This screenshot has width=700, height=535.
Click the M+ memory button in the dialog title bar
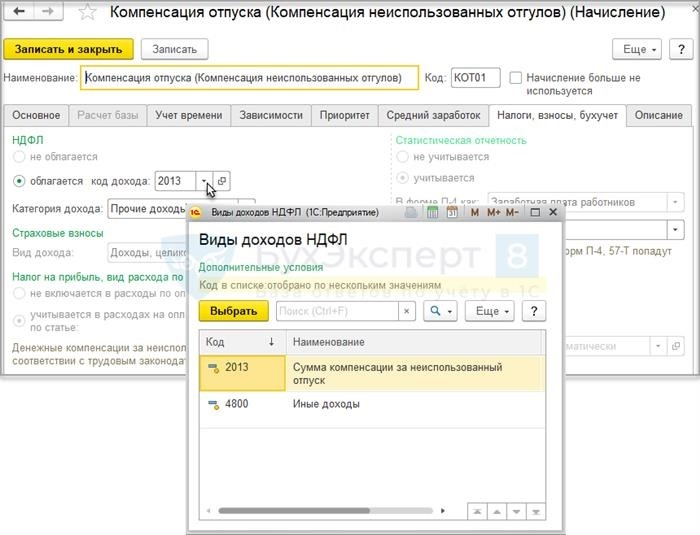(x=493, y=213)
